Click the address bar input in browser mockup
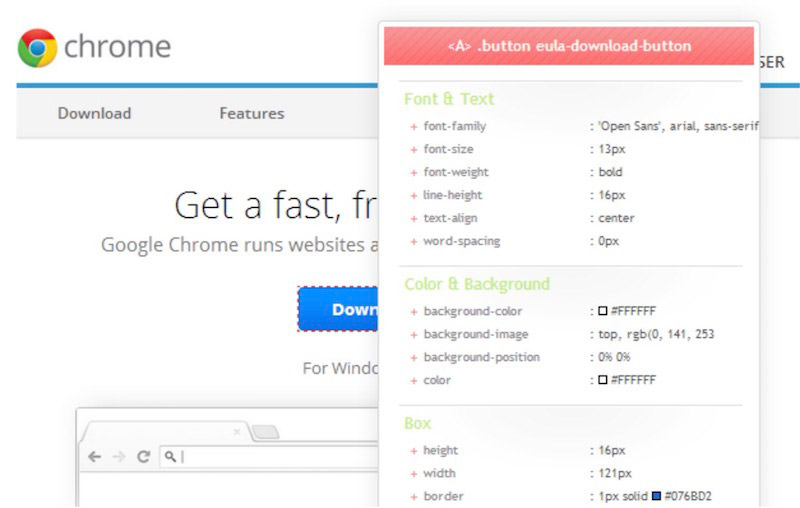800x508 pixels. [270, 456]
